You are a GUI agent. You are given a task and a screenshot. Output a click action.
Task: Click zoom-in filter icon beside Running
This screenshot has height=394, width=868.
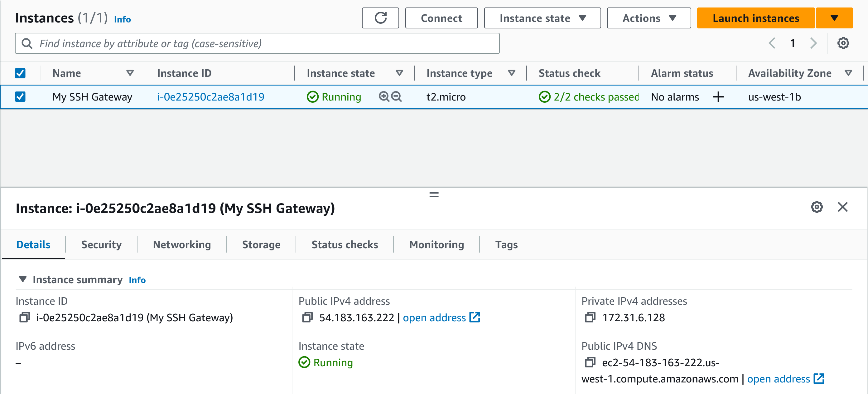pyautogui.click(x=384, y=97)
